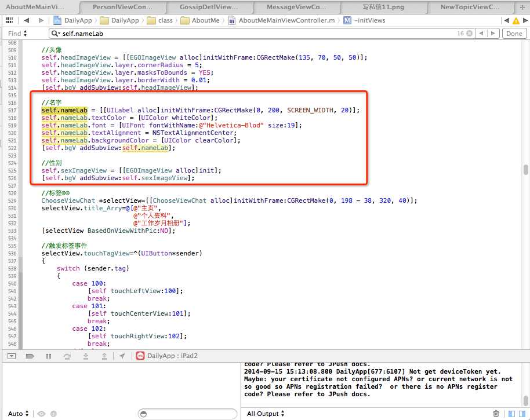Simulate location arrow button
The height and width of the screenshot is (420, 530).
tap(122, 356)
